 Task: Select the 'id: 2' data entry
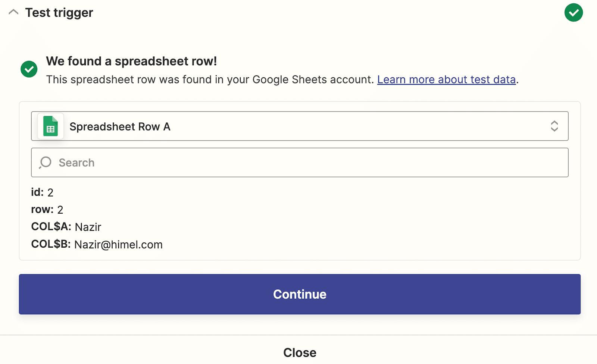(42, 192)
